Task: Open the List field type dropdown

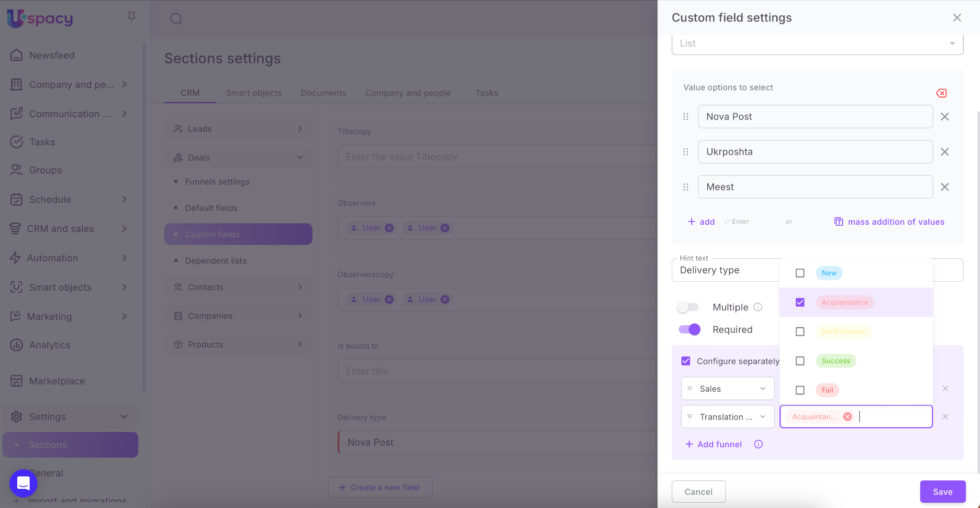Action: click(817, 44)
